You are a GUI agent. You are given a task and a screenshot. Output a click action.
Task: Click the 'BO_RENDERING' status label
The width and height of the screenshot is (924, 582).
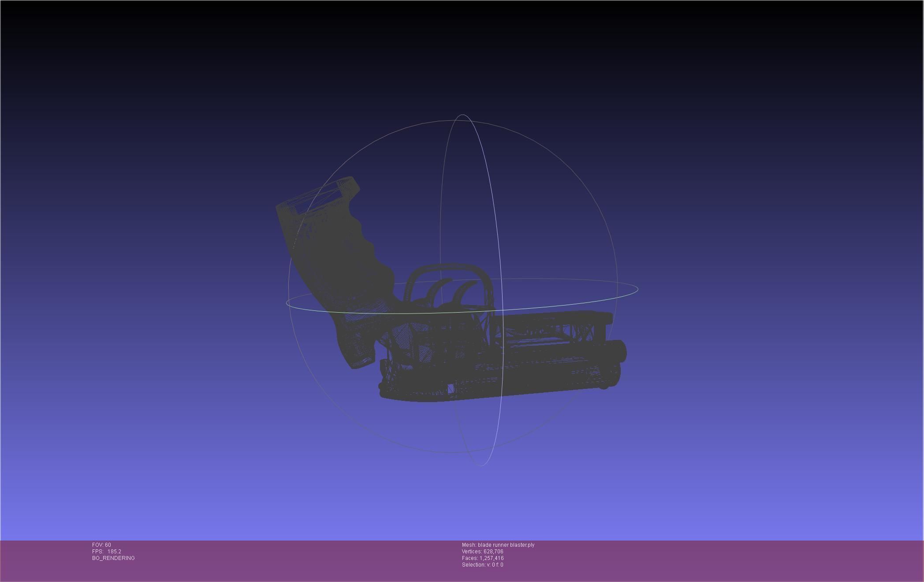pos(113,558)
